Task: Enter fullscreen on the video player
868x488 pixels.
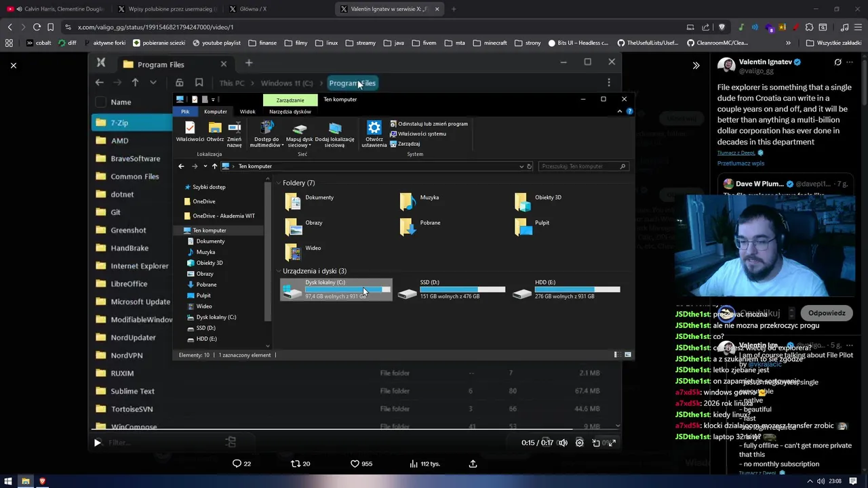Action: (612, 443)
